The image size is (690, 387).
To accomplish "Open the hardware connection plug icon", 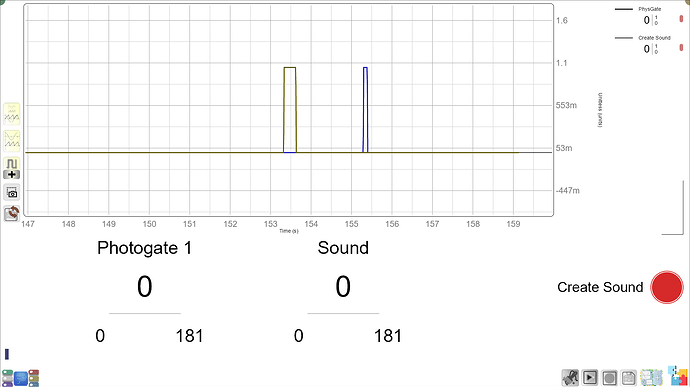I will click(570, 377).
